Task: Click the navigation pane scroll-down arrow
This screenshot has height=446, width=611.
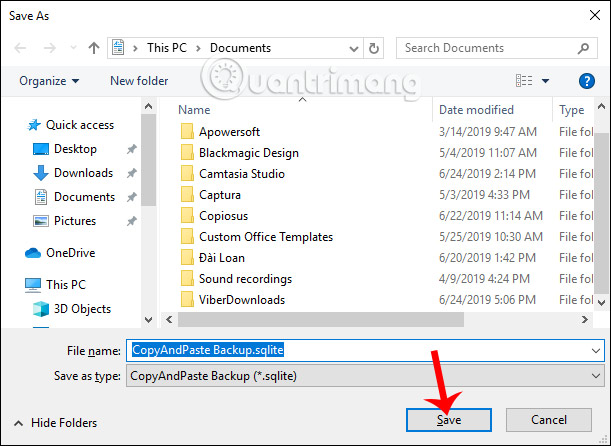Action: [x=148, y=320]
